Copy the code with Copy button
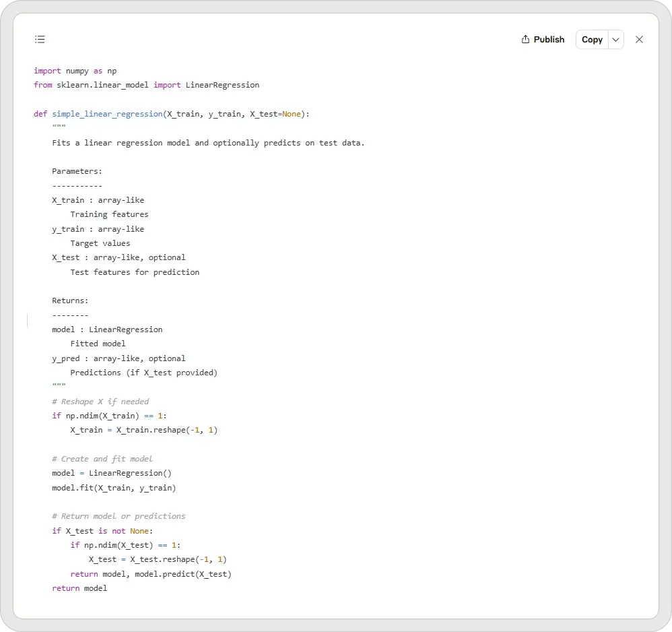The image size is (672, 632). tap(592, 40)
